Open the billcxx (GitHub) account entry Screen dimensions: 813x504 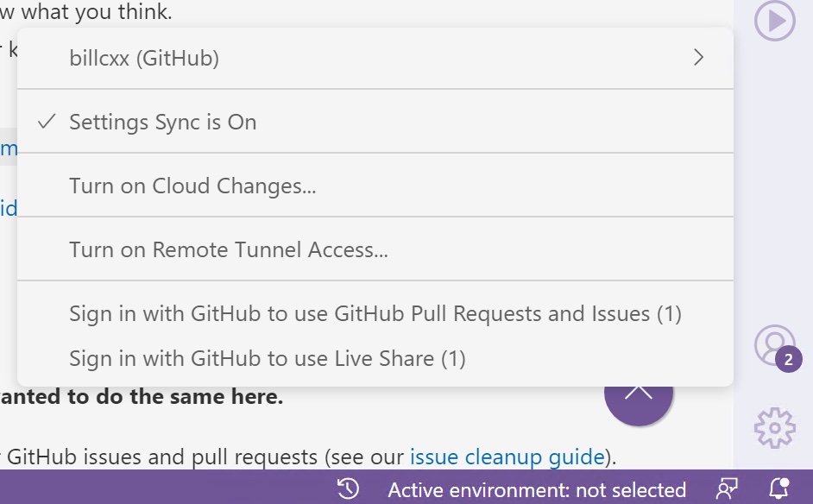click(143, 58)
